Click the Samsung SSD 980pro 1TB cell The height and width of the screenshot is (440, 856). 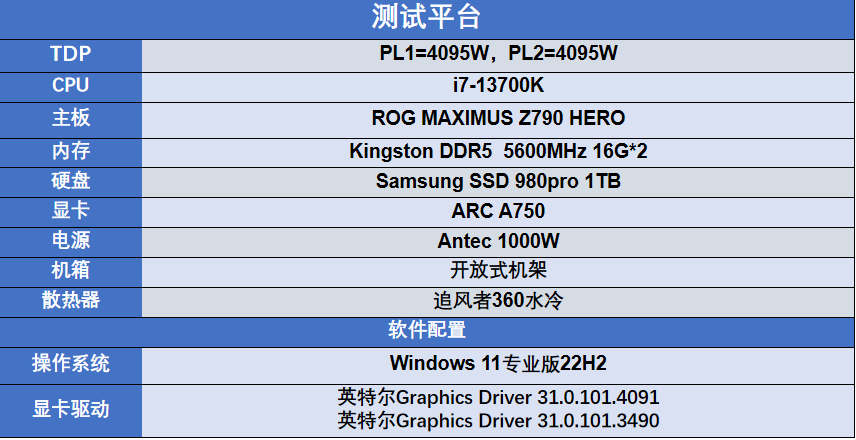pyautogui.click(x=498, y=182)
